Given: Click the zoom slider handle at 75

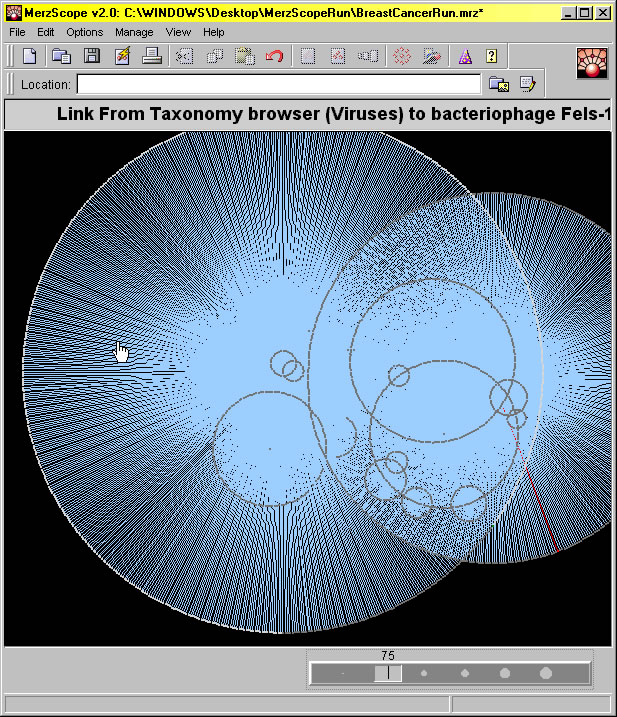Looking at the screenshot, I should pyautogui.click(x=388, y=673).
